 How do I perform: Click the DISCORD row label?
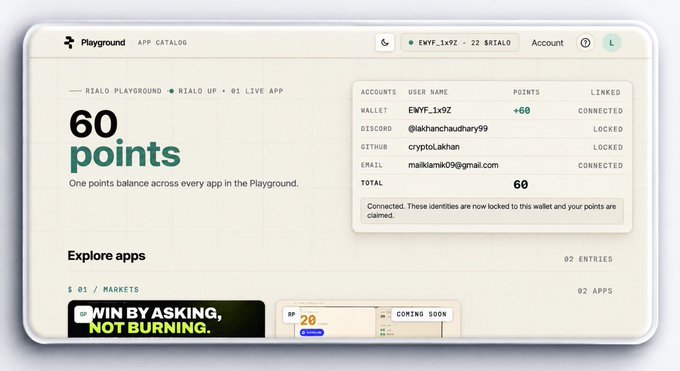[376, 129]
